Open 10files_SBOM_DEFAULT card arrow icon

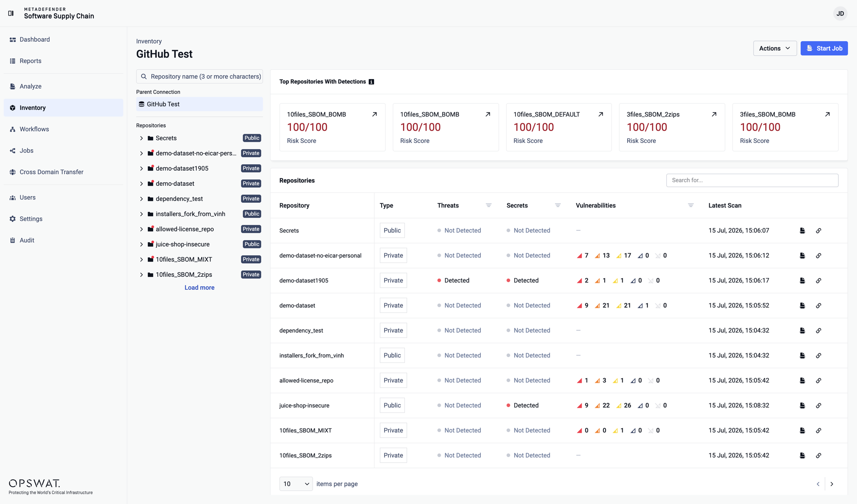click(601, 114)
